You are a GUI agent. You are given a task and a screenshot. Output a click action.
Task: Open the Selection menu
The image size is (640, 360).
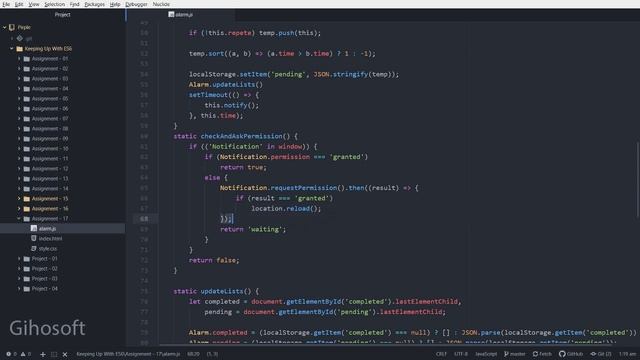(x=54, y=4)
